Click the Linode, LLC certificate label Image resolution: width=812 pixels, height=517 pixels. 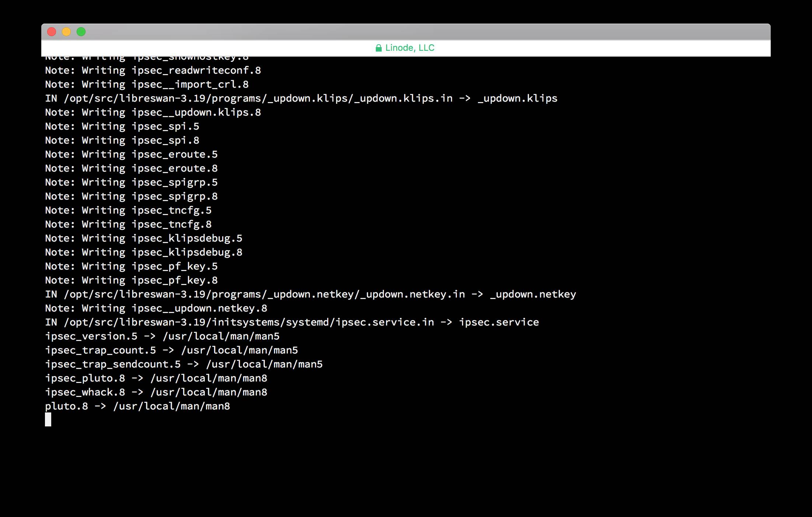coord(410,48)
